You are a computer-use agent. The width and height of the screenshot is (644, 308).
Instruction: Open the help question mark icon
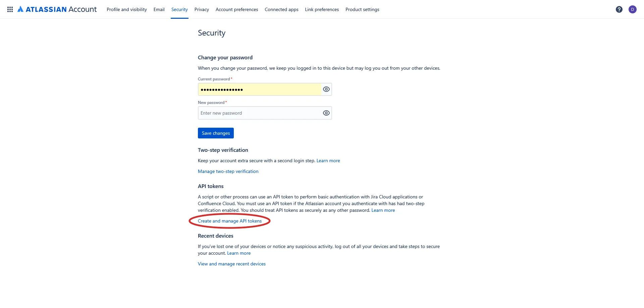[619, 9]
